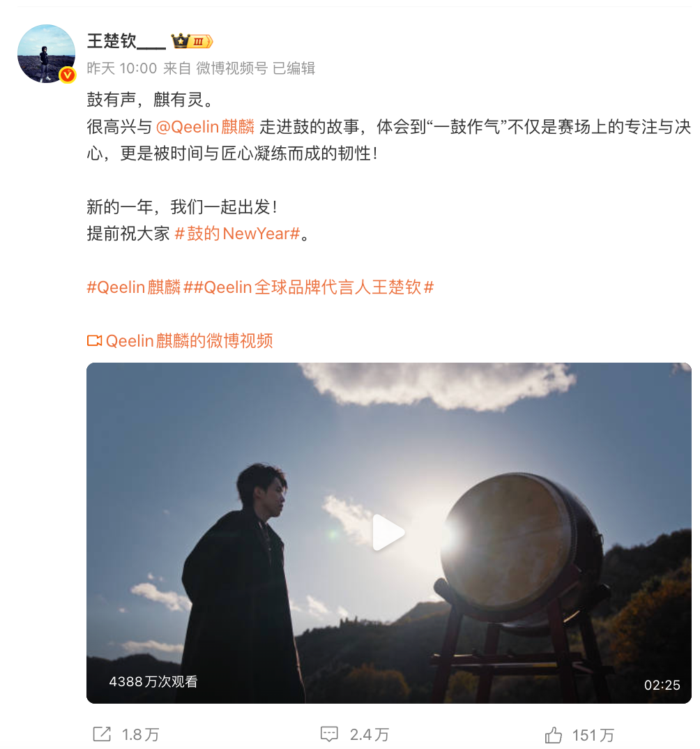The width and height of the screenshot is (700, 749).
Task: Open the 微博视频号 source link
Action: click(x=232, y=68)
